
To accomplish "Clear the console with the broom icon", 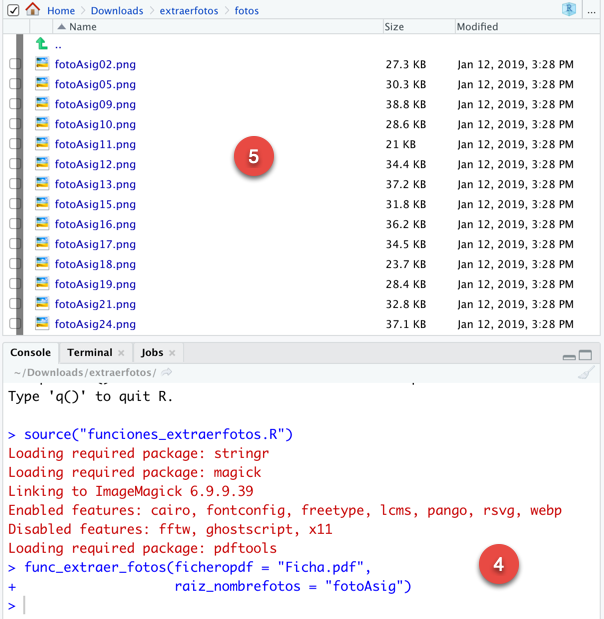I will [586, 372].
